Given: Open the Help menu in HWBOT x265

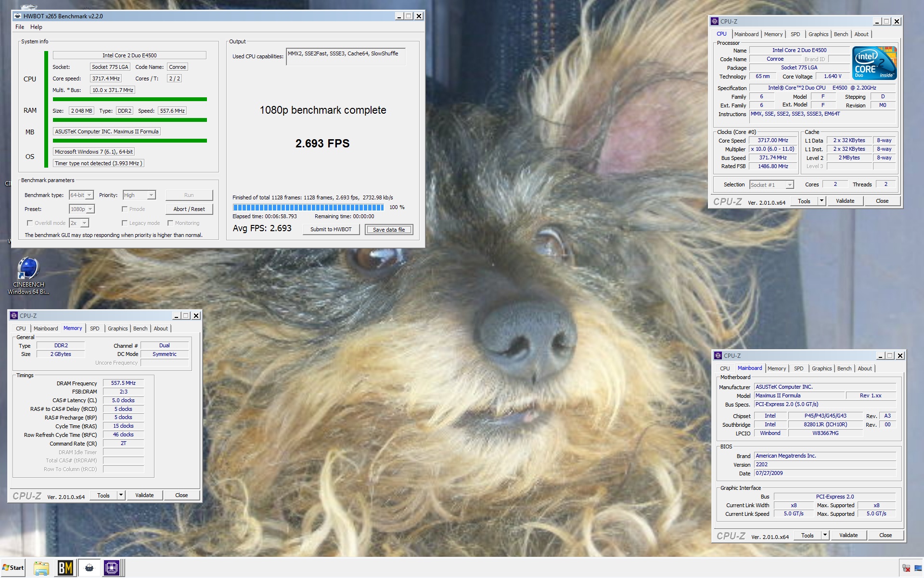Looking at the screenshot, I should pyautogui.click(x=36, y=27).
